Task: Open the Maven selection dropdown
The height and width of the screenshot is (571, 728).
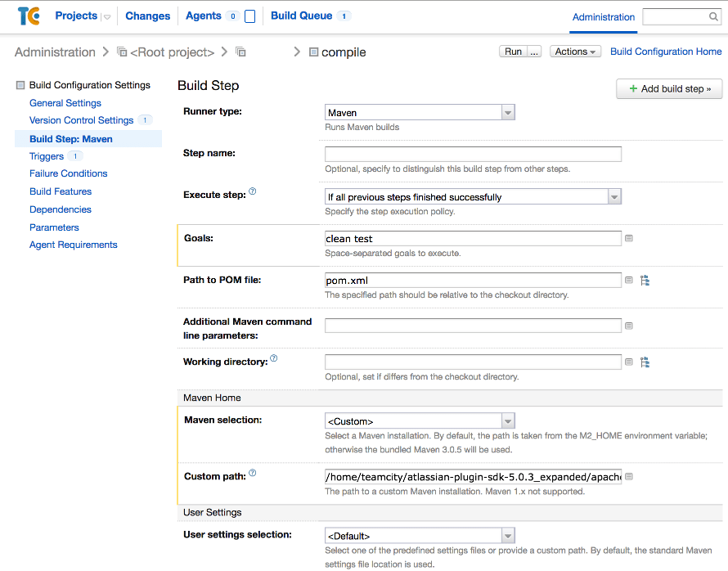Action: [x=420, y=421]
